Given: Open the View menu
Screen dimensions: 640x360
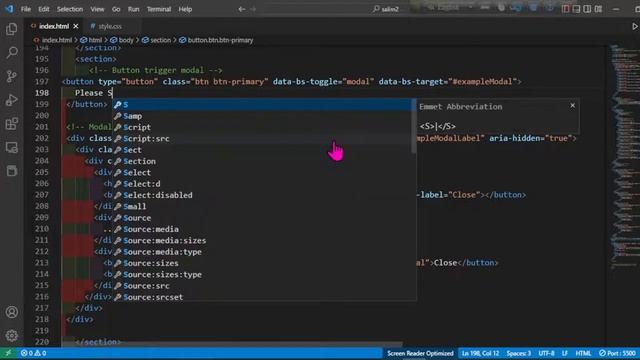Looking at the screenshot, I should [97, 9].
